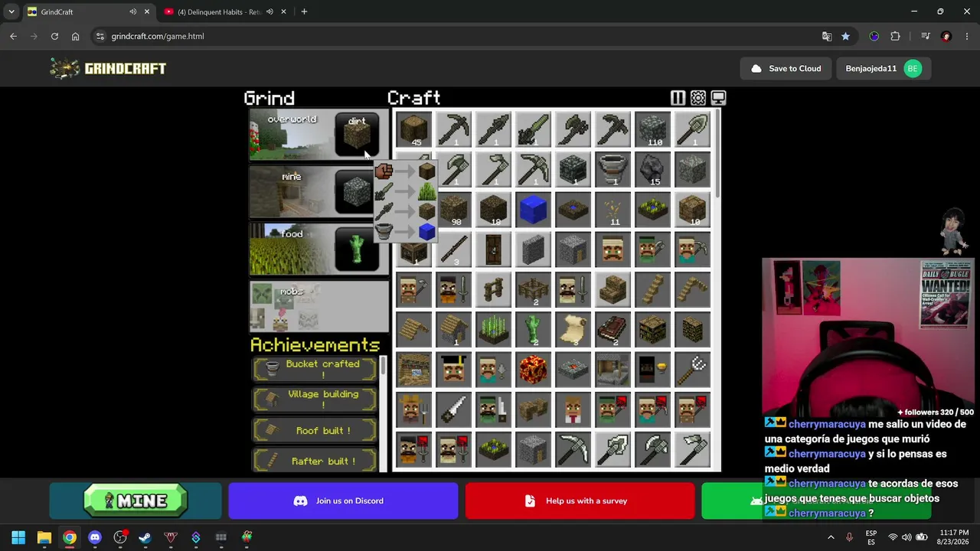This screenshot has width=980, height=551.
Task: Click the green MINE game banner
Action: (x=136, y=500)
